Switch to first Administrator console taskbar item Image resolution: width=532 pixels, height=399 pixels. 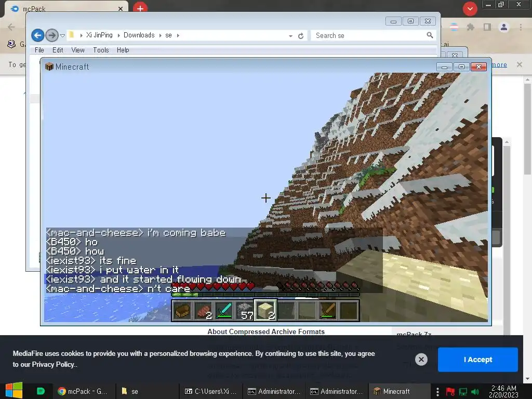click(x=274, y=391)
